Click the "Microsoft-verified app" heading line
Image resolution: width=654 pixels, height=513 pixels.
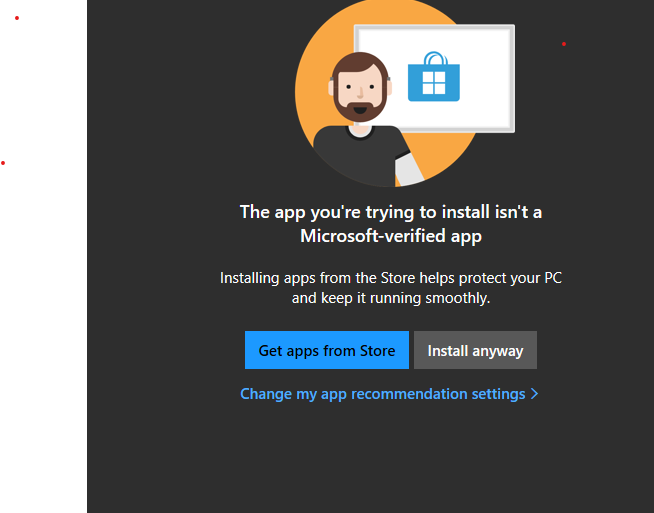[x=391, y=236]
